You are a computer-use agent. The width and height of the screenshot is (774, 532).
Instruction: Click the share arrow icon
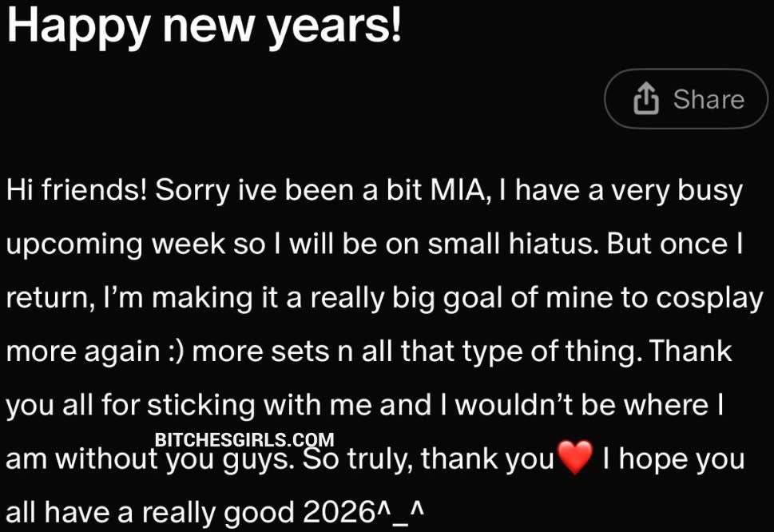[x=645, y=100]
